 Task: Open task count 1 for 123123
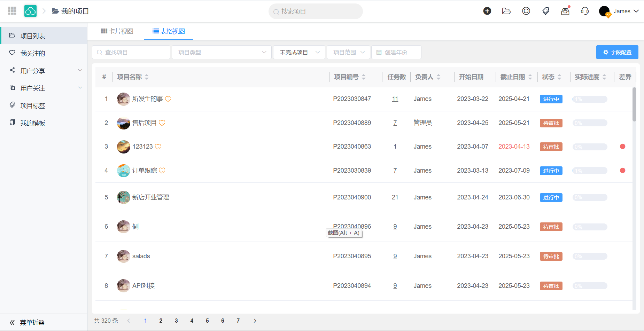[x=395, y=147]
